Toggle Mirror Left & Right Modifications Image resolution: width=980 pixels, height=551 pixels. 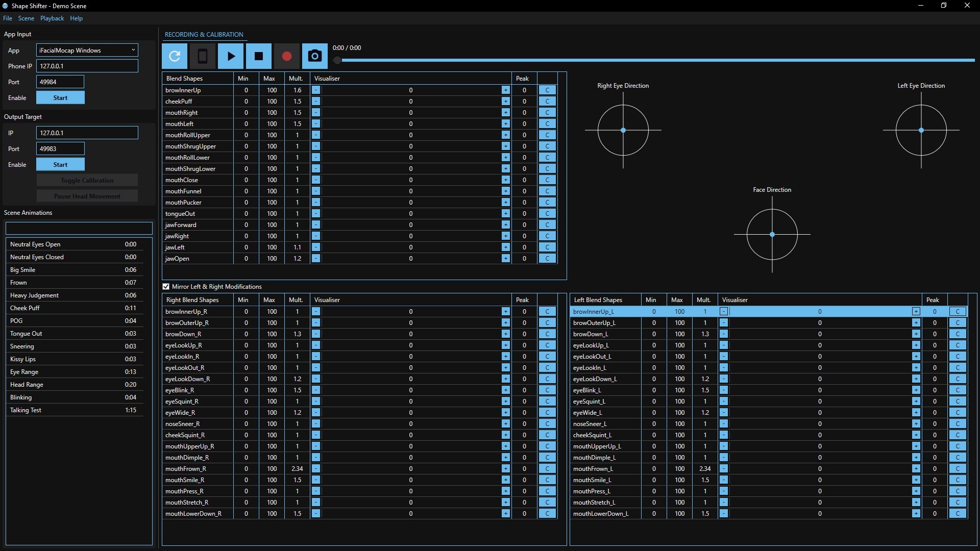(166, 286)
